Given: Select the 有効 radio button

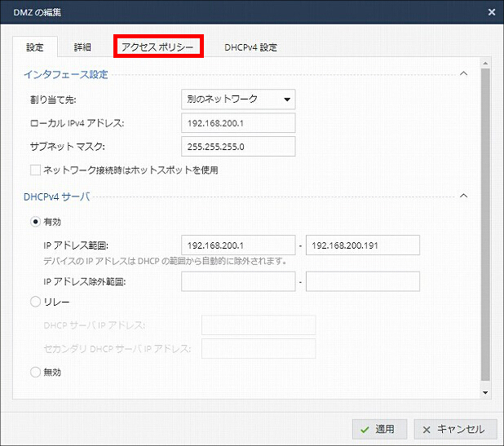Looking at the screenshot, I should click(35, 222).
